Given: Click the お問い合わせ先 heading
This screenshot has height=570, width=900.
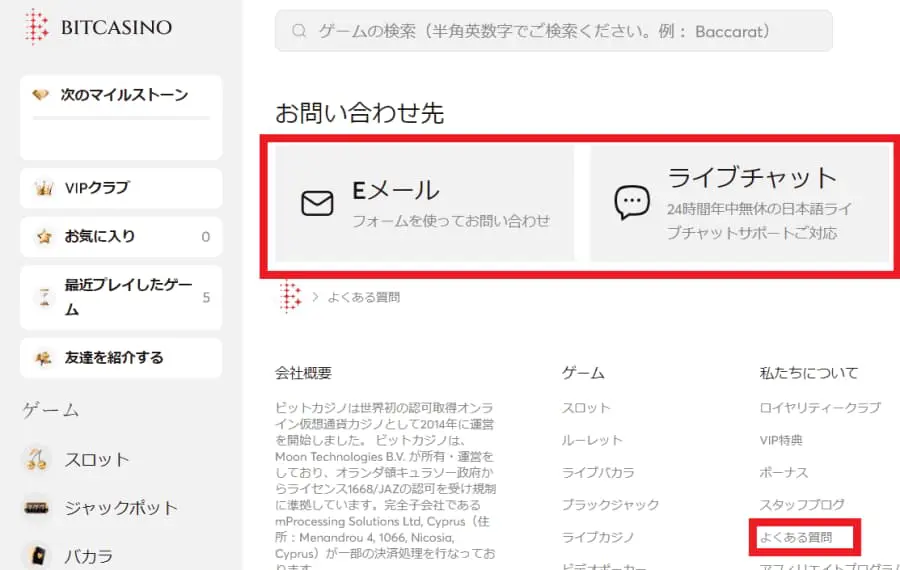Looking at the screenshot, I should (359, 113).
